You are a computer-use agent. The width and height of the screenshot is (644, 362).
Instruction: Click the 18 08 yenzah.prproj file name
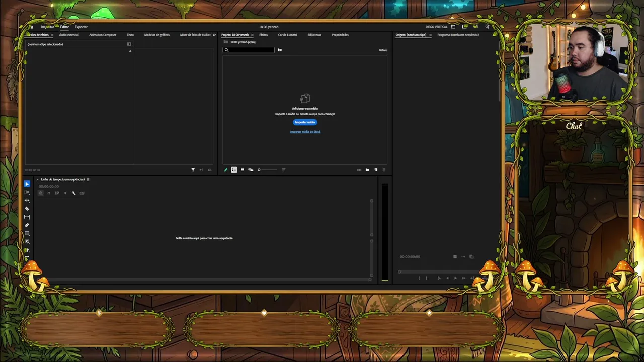[243, 42]
